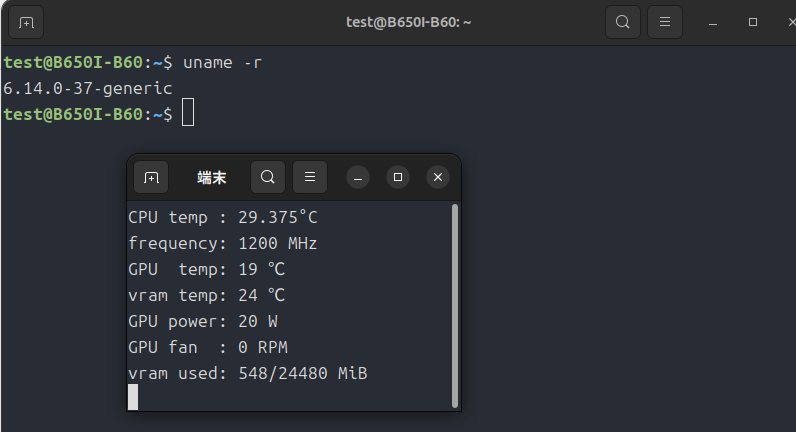Click the uname -r command text

pos(223,62)
